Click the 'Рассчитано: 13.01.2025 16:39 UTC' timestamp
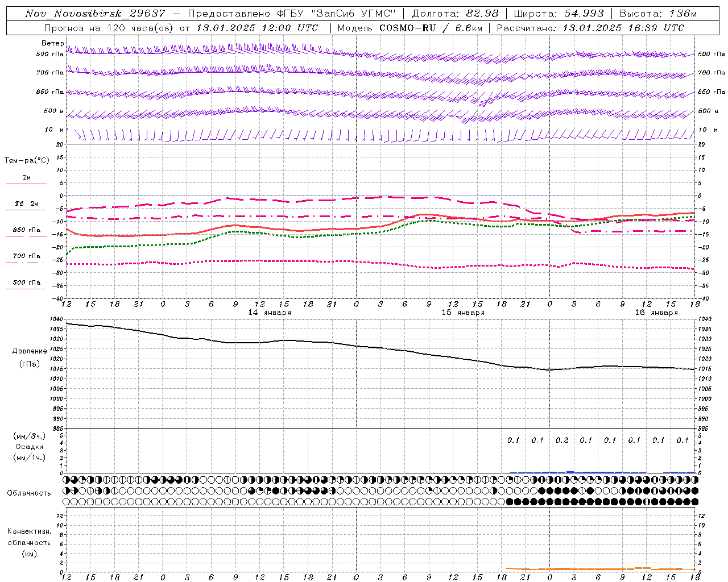The width and height of the screenshot is (728, 582). coord(590,28)
